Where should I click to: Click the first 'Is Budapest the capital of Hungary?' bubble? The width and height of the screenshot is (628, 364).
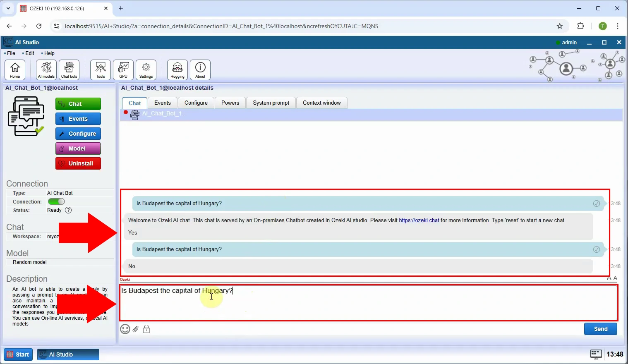pos(369,204)
